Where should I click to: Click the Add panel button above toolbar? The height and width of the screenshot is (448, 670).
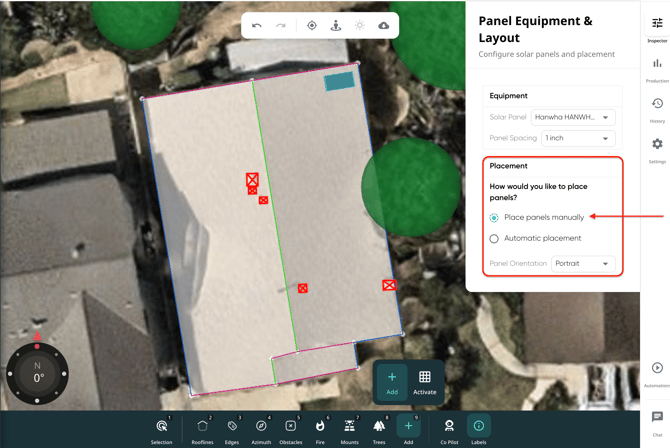point(392,382)
